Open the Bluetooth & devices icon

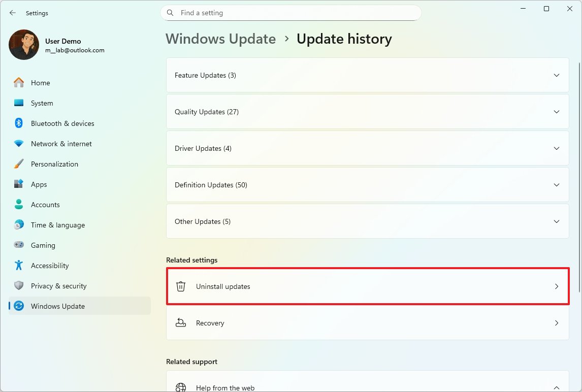[19, 123]
